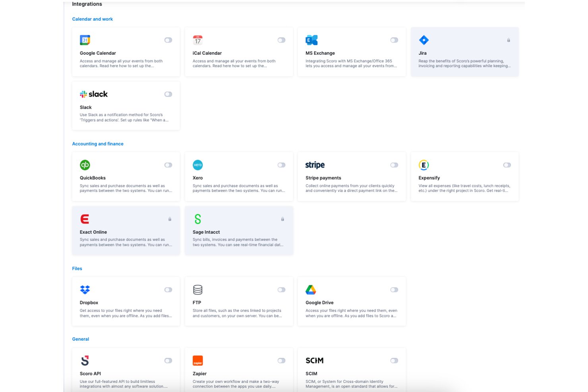
Task: Click the Stripe description 'Collect online payments'
Action: coord(351,188)
